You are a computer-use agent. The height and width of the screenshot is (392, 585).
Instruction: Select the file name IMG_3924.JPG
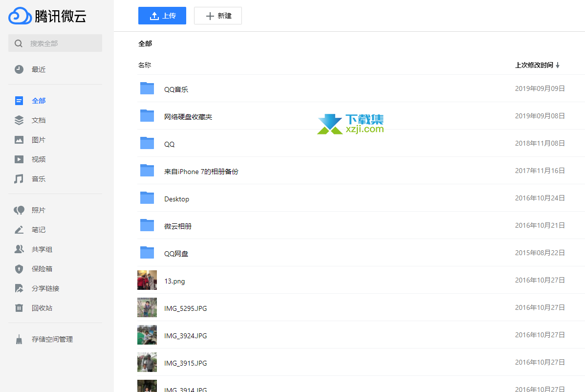click(185, 336)
